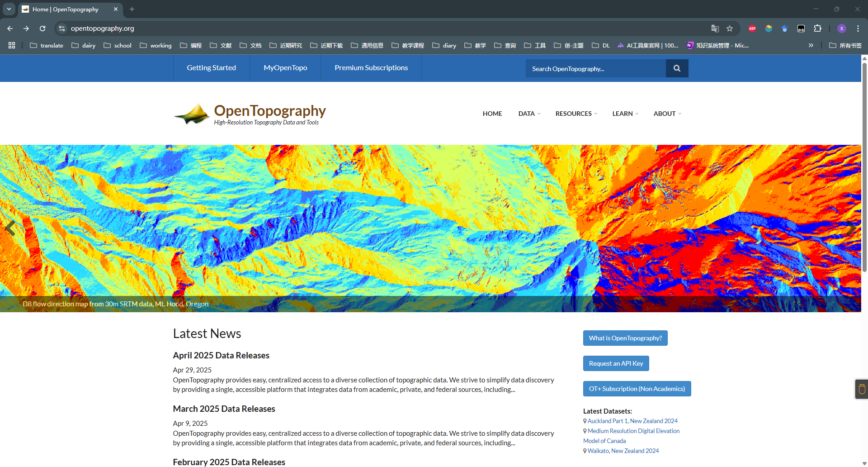Screen dimensions: 868x467
Task: Open April 2025 Data Releases article
Action: (221, 355)
